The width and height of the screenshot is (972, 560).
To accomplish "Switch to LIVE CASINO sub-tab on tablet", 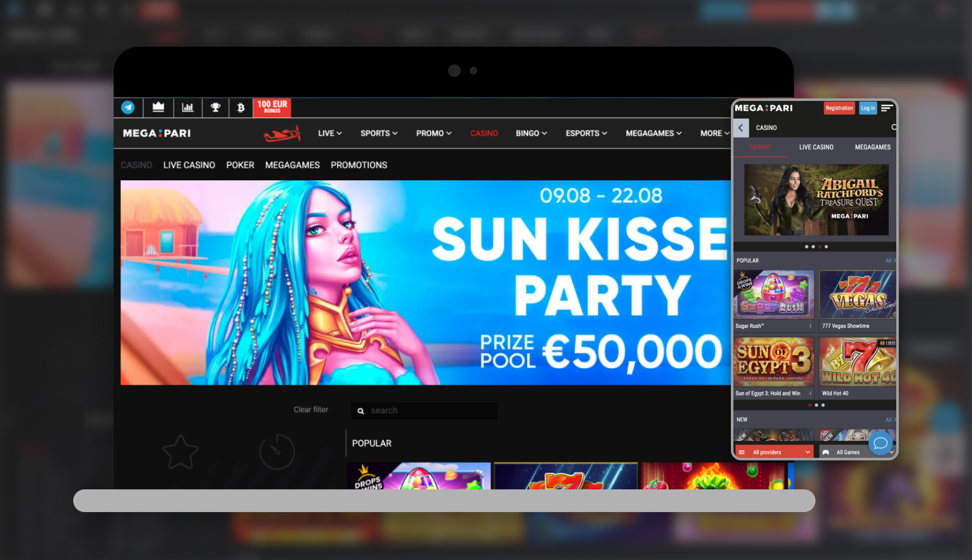I will tap(189, 165).
